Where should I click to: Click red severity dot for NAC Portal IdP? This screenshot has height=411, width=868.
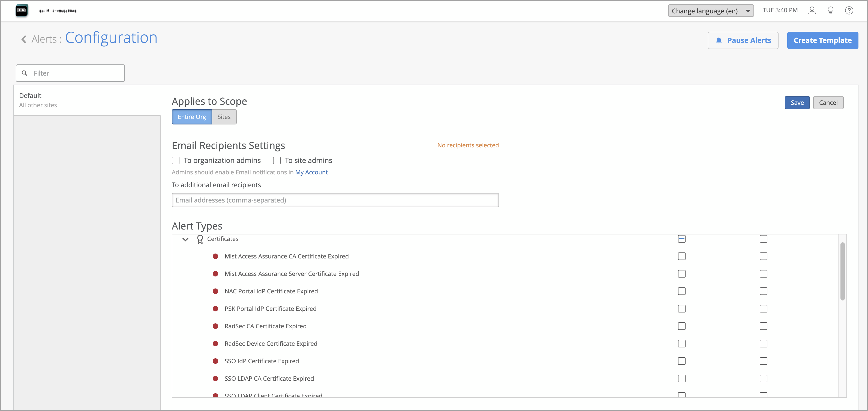coord(215,291)
